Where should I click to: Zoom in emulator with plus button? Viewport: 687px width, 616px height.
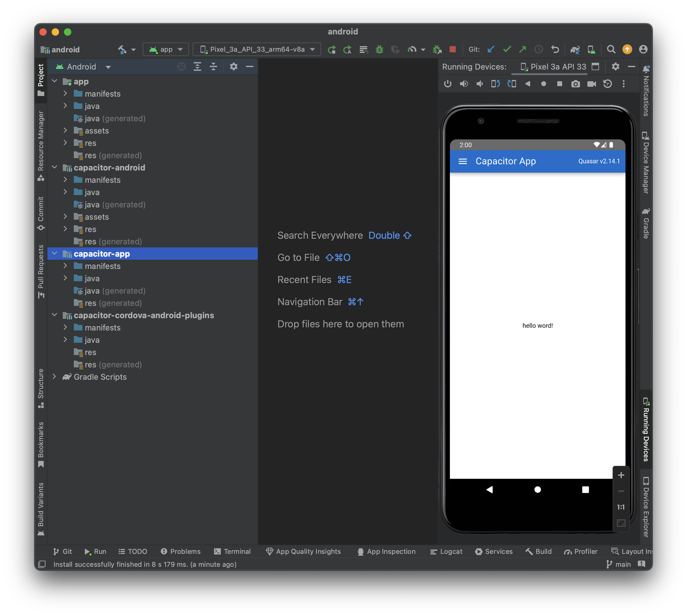pyautogui.click(x=621, y=475)
